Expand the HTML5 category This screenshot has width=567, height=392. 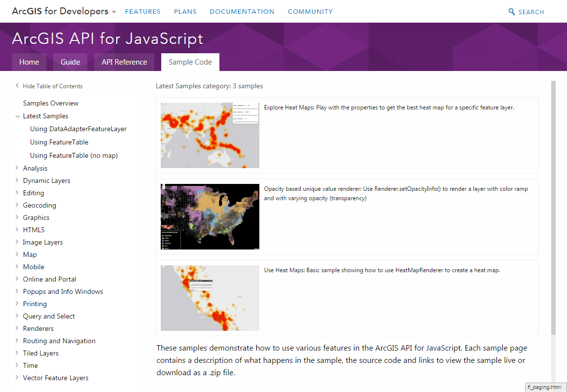click(x=17, y=229)
